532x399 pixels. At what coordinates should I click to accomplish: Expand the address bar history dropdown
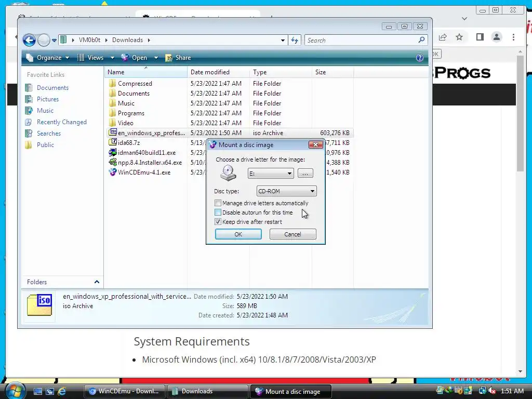click(283, 41)
